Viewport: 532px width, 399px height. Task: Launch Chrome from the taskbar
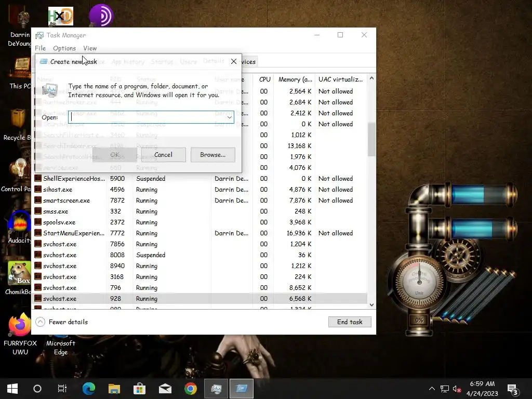click(191, 389)
